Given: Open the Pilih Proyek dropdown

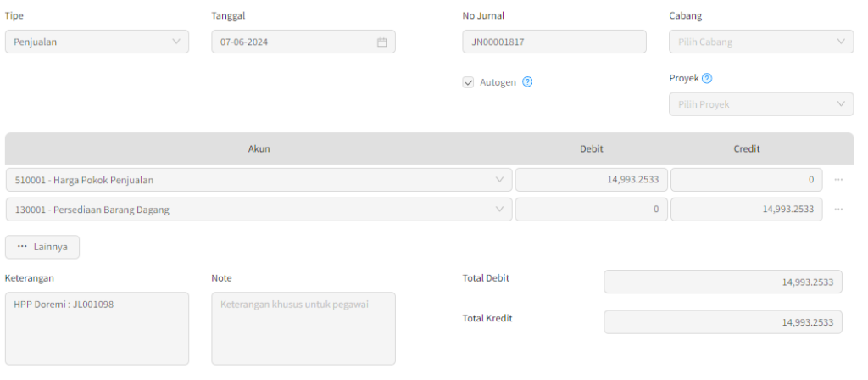Looking at the screenshot, I should coord(761,104).
